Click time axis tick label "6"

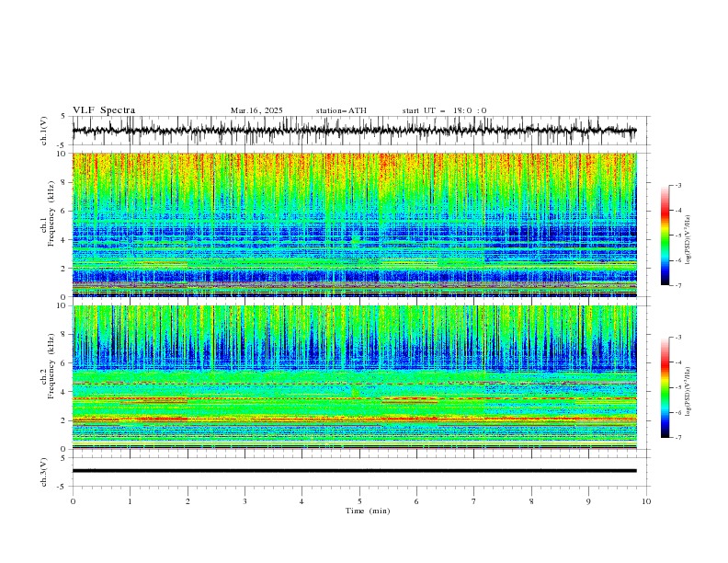[416, 501]
